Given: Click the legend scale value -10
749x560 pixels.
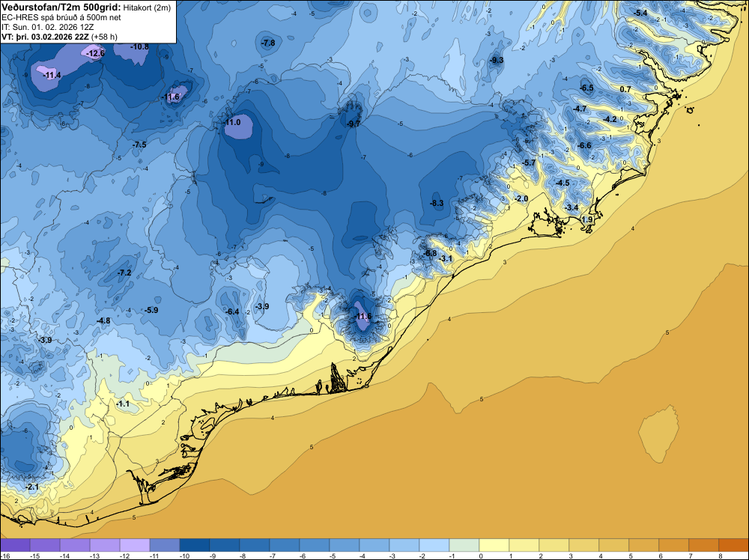Looking at the screenshot, I should tap(184, 556).
